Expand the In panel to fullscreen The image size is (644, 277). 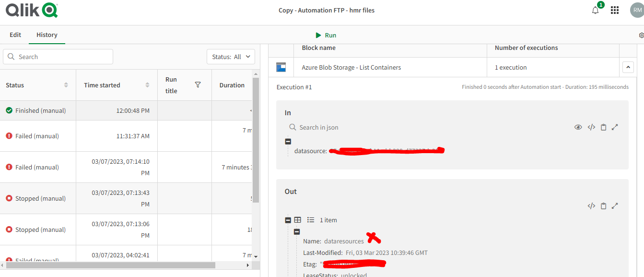(615, 127)
